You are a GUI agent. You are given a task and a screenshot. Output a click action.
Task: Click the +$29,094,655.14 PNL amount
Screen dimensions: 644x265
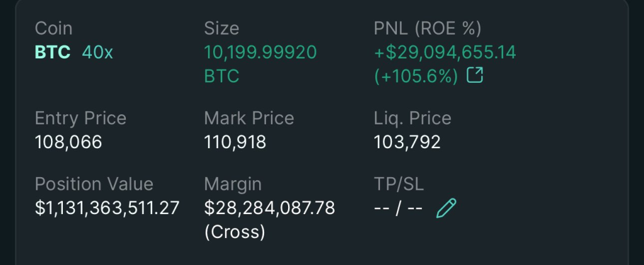point(445,53)
